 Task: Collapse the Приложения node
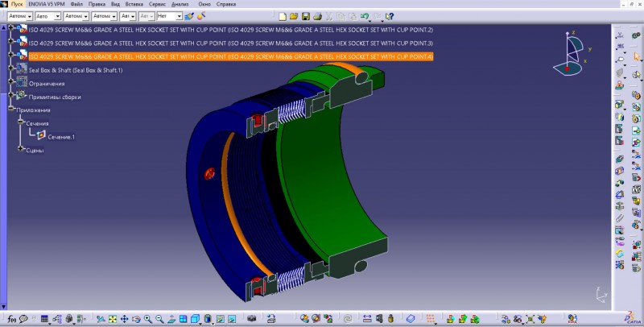coord(11,109)
